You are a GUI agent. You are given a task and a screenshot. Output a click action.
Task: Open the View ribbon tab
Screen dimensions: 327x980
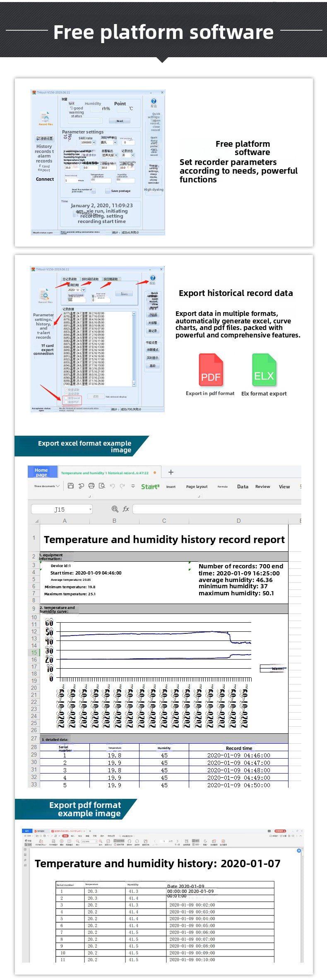[284, 487]
